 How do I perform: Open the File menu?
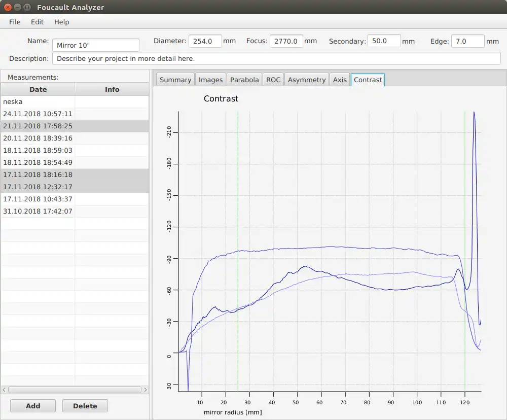point(15,22)
